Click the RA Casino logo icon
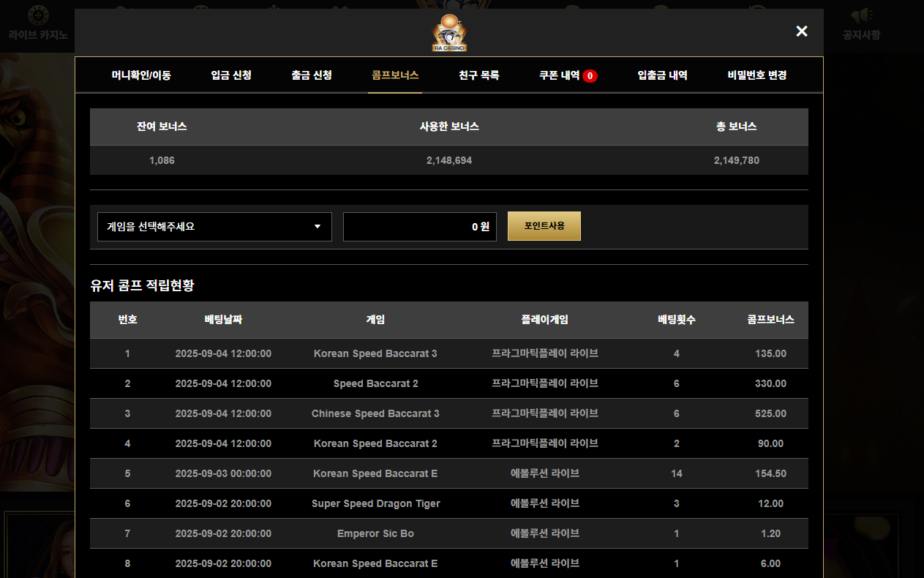 pos(449,32)
